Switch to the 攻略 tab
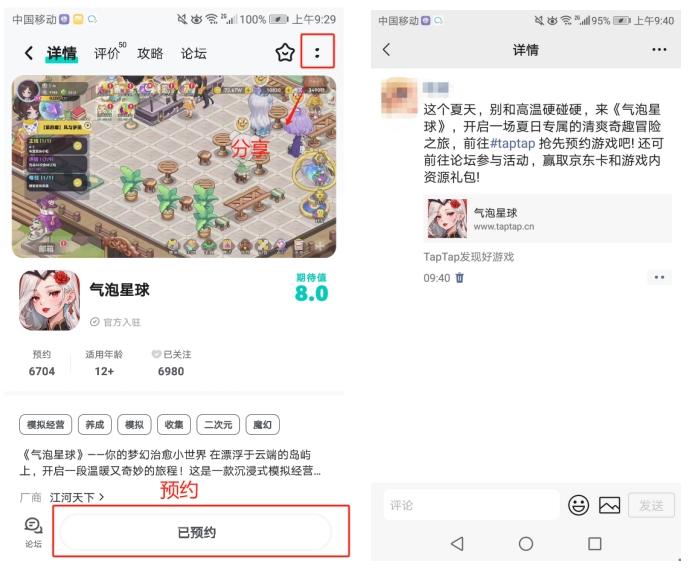The image size is (699, 575). pos(150,53)
